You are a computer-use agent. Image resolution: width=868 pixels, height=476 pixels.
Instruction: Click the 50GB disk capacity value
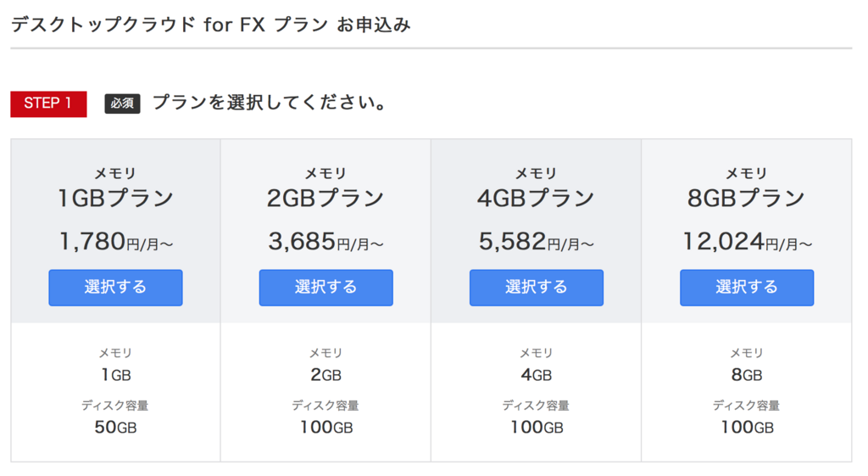point(115,427)
